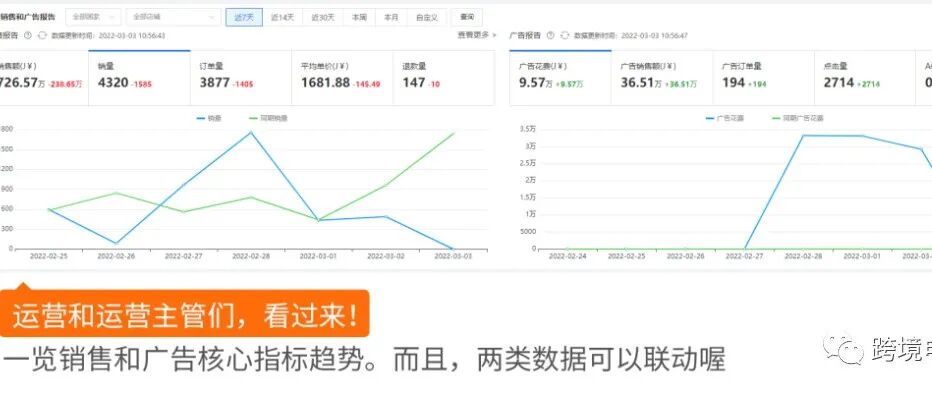The image size is (932, 396).
Task: Click the 销售和广告报告 page title
Action: 28,17
